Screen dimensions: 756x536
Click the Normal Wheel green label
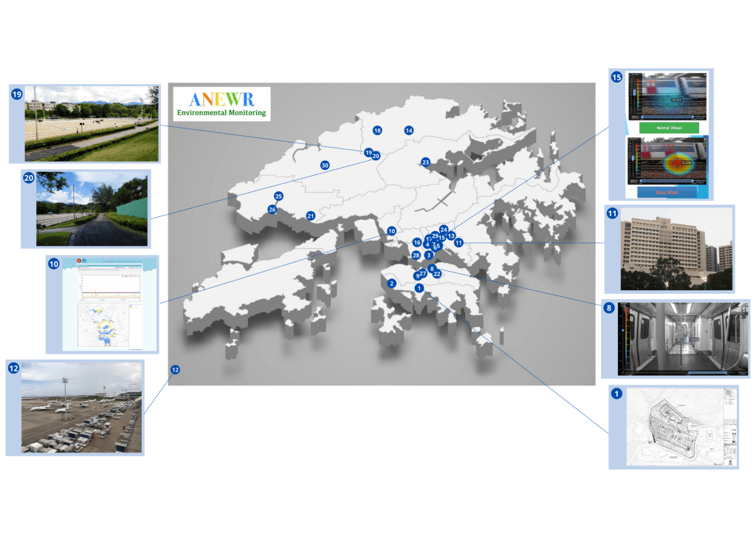tap(668, 128)
